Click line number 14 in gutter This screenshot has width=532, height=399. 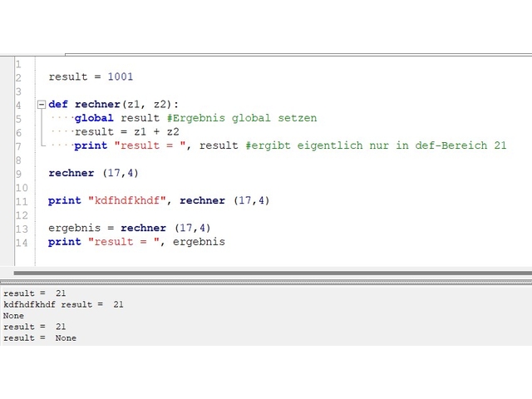[22, 243]
